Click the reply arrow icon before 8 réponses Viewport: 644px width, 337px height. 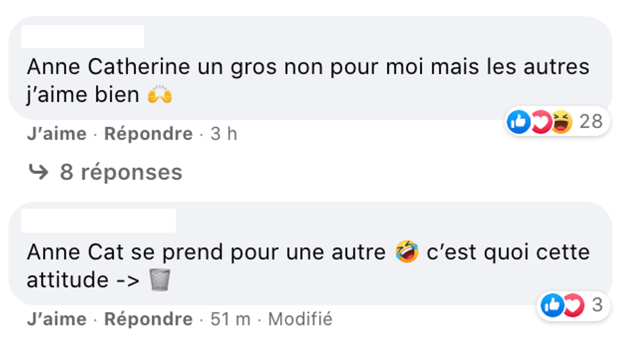click(39, 172)
